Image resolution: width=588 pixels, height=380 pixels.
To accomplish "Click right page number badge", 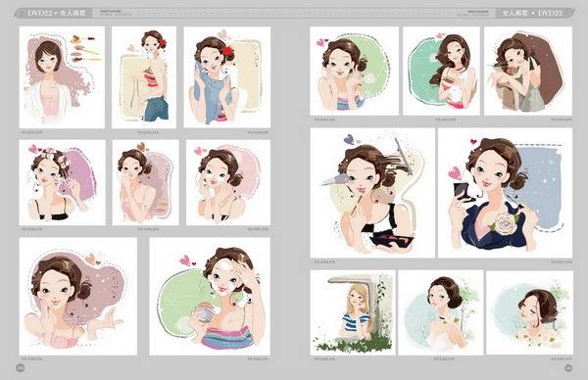I will [568, 368].
